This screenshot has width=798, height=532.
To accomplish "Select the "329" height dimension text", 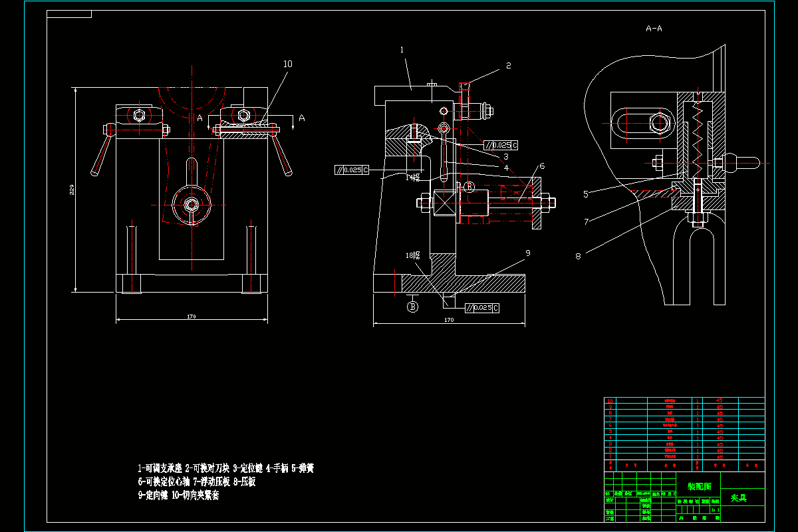I will click(72, 190).
